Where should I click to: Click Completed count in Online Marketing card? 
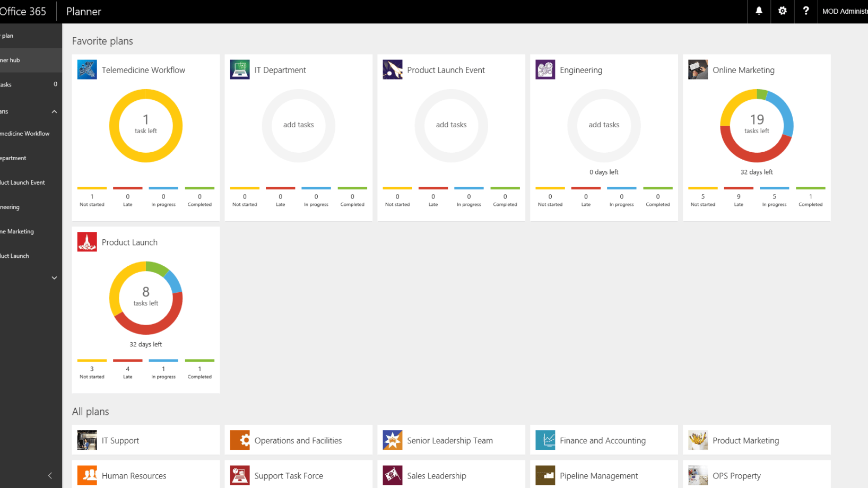(811, 197)
